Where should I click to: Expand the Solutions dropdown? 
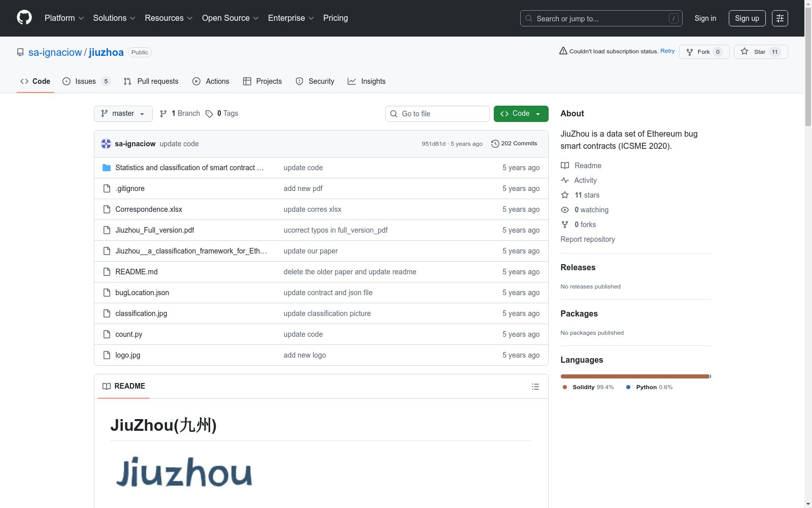114,18
